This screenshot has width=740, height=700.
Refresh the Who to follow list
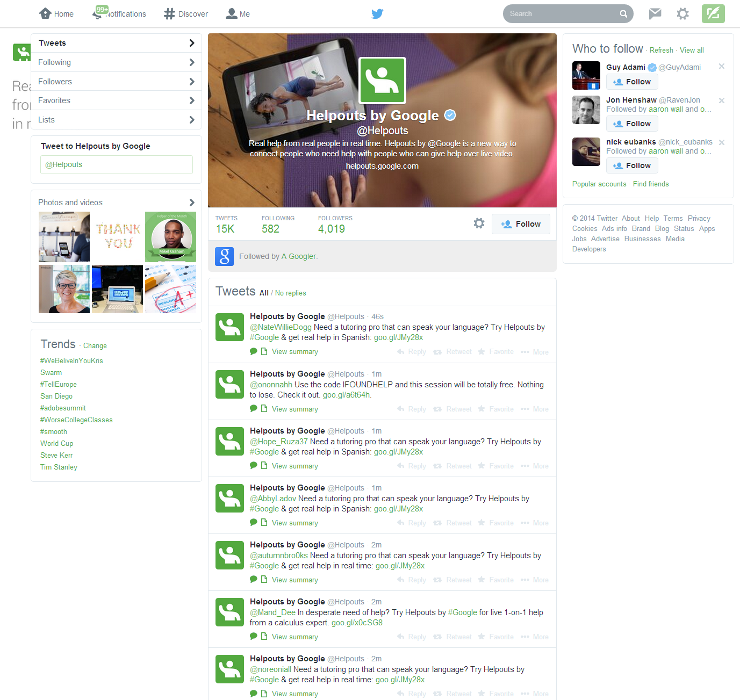point(661,50)
